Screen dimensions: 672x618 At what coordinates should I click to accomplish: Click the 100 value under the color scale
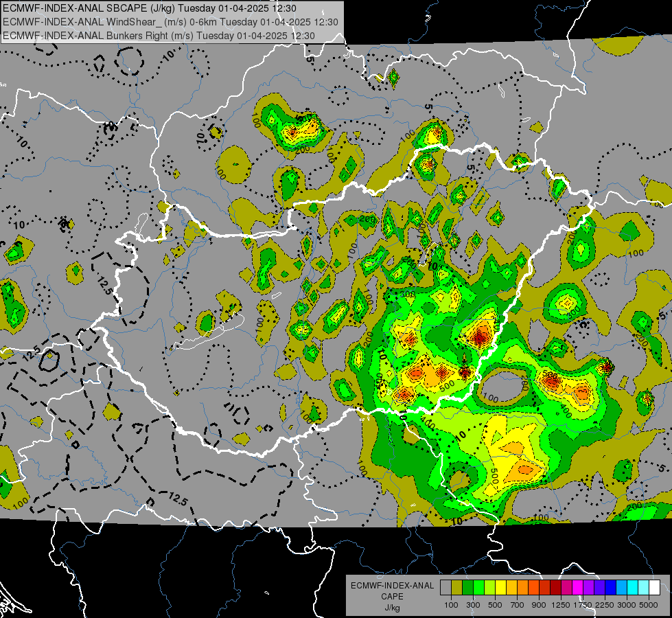pos(451,605)
